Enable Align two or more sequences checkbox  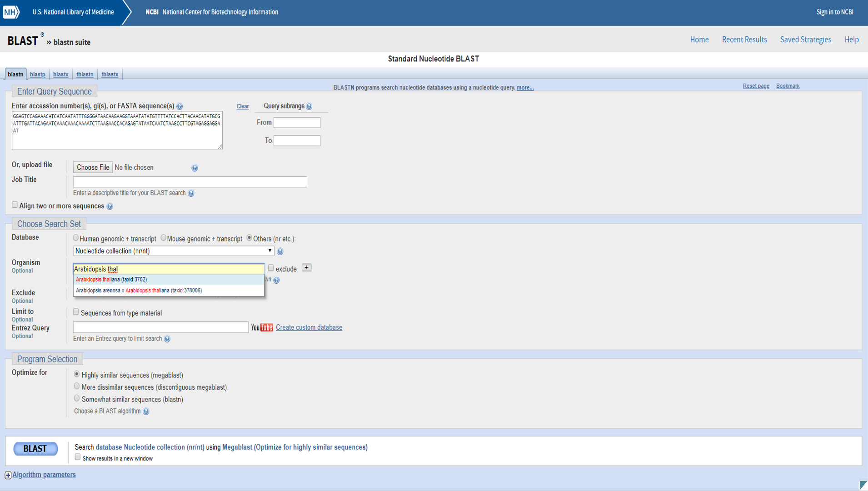15,205
